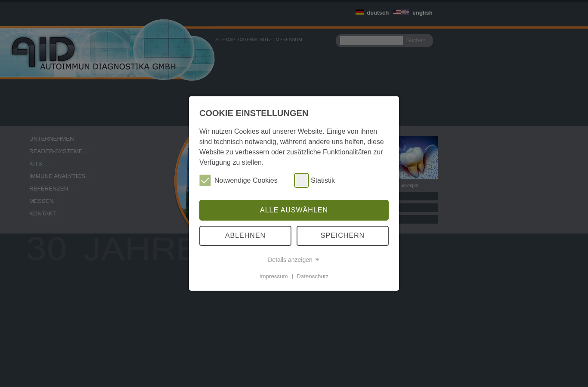Open the UNTERNEHMEN menu item

52,138
